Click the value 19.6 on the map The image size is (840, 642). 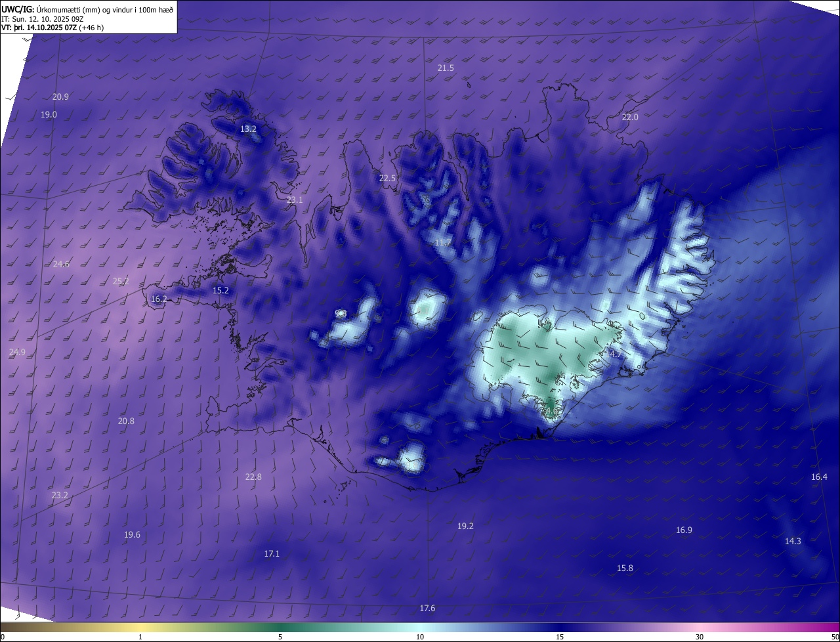[132, 535]
